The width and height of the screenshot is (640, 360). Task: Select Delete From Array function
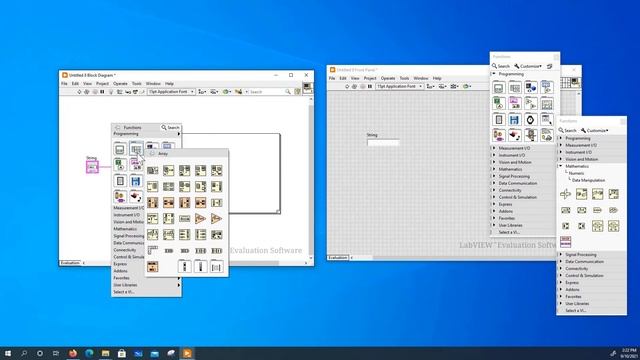pos(217,170)
